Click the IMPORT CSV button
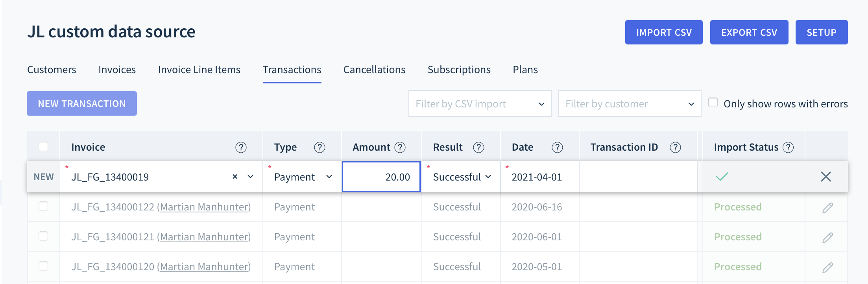This screenshot has height=284, width=868. [x=664, y=32]
